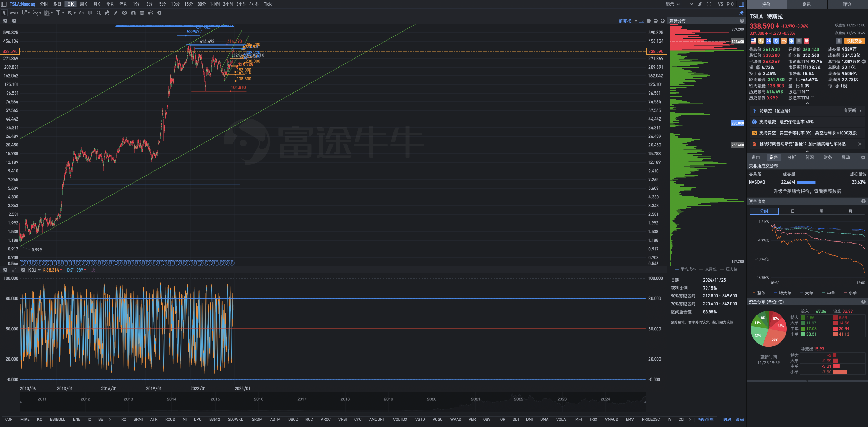
Task: Open main chart settings gear
Action: pos(5,21)
